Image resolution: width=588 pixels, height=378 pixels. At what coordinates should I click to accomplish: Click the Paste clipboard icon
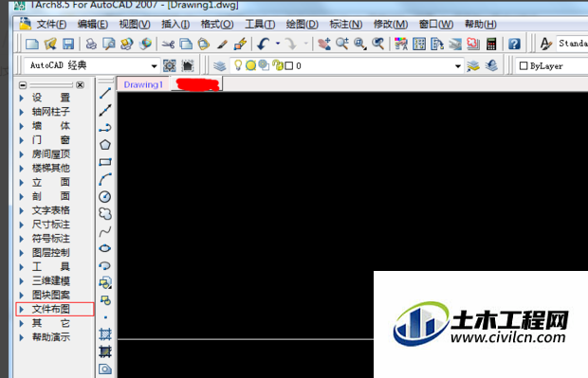(x=204, y=44)
